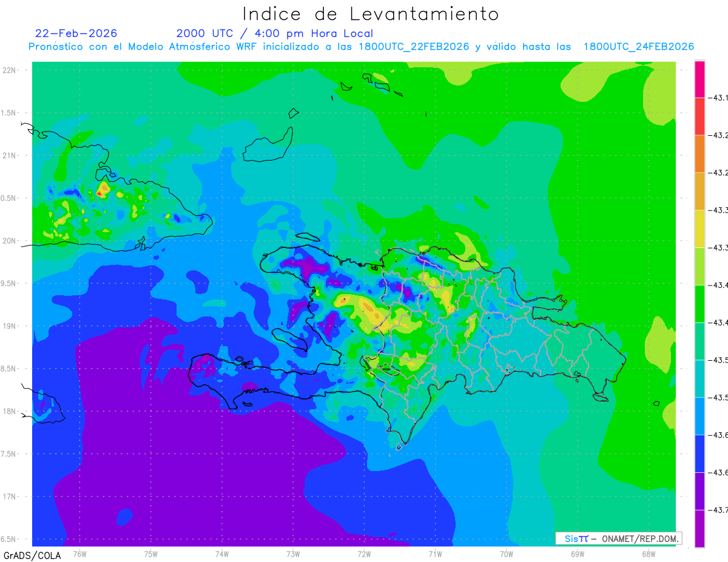Click the "75W" longitude label
The image size is (728, 562).
click(x=151, y=554)
